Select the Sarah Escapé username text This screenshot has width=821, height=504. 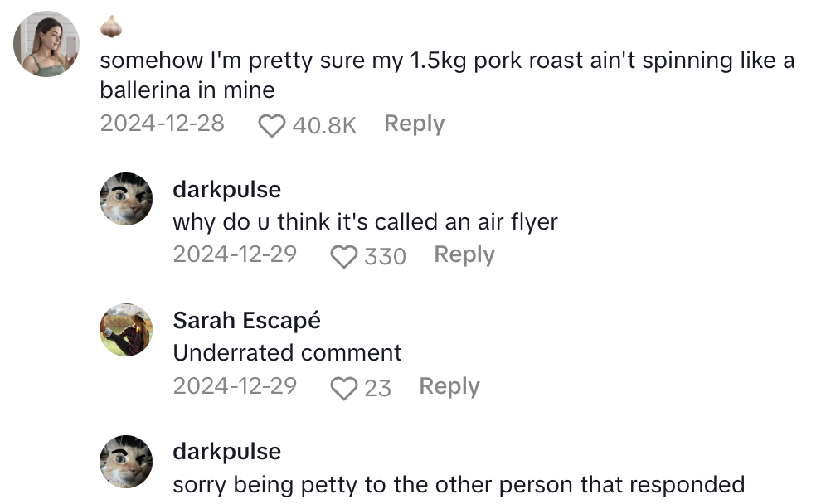[246, 320]
